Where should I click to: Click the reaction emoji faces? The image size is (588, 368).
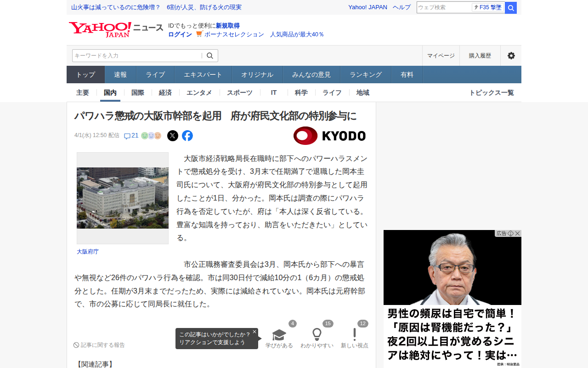[151, 136]
